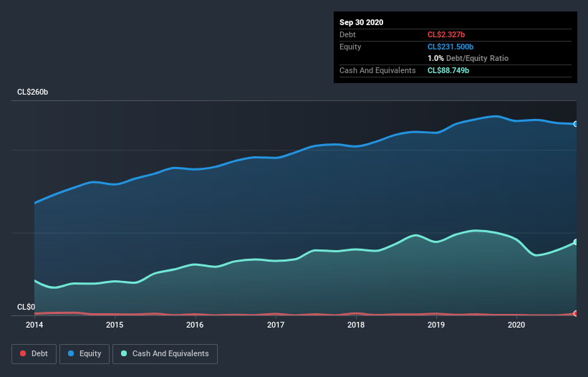The height and width of the screenshot is (377, 588).
Task: Click the red Debt legend dot
Action: click(x=23, y=353)
